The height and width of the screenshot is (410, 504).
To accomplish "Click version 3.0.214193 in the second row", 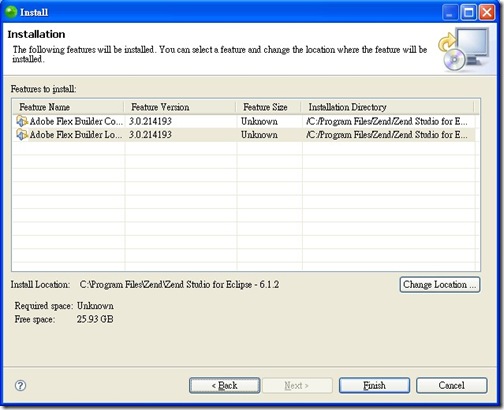I will coord(150,135).
